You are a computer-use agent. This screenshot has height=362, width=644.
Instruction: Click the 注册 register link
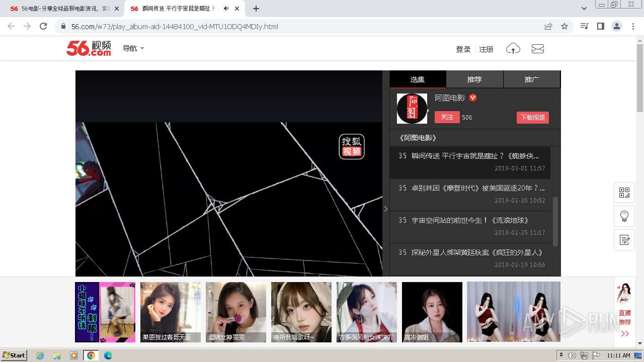486,49
